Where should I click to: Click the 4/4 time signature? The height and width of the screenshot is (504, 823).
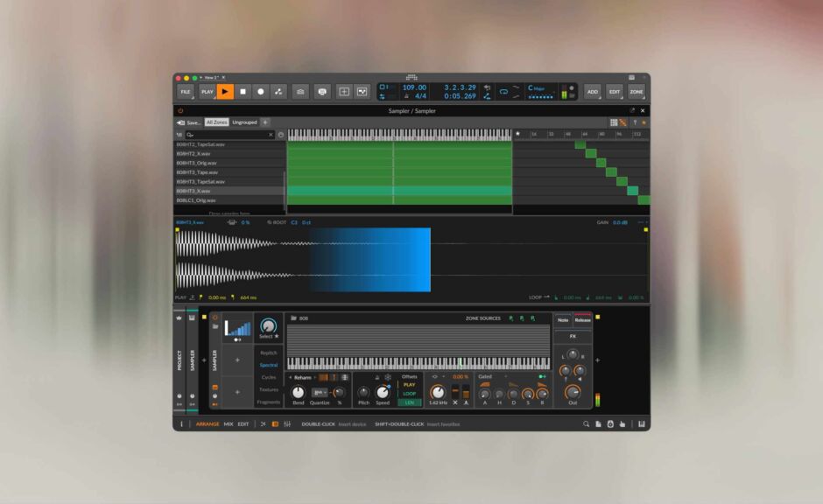coord(420,96)
